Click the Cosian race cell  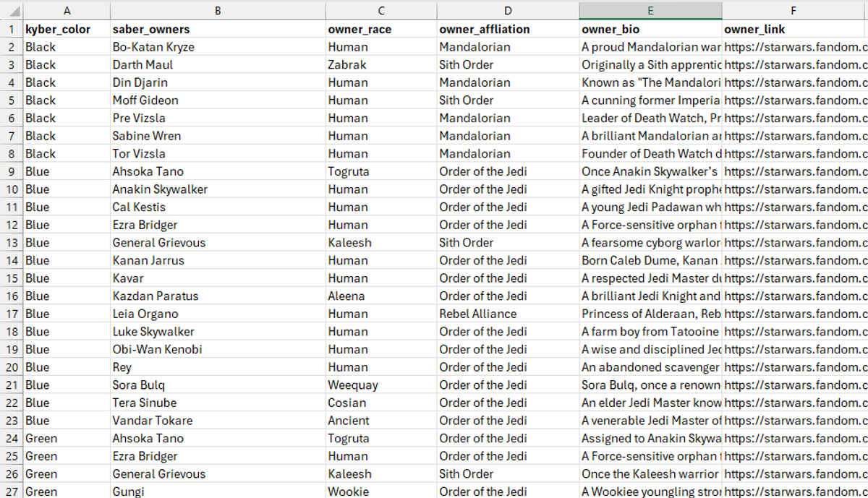point(381,403)
